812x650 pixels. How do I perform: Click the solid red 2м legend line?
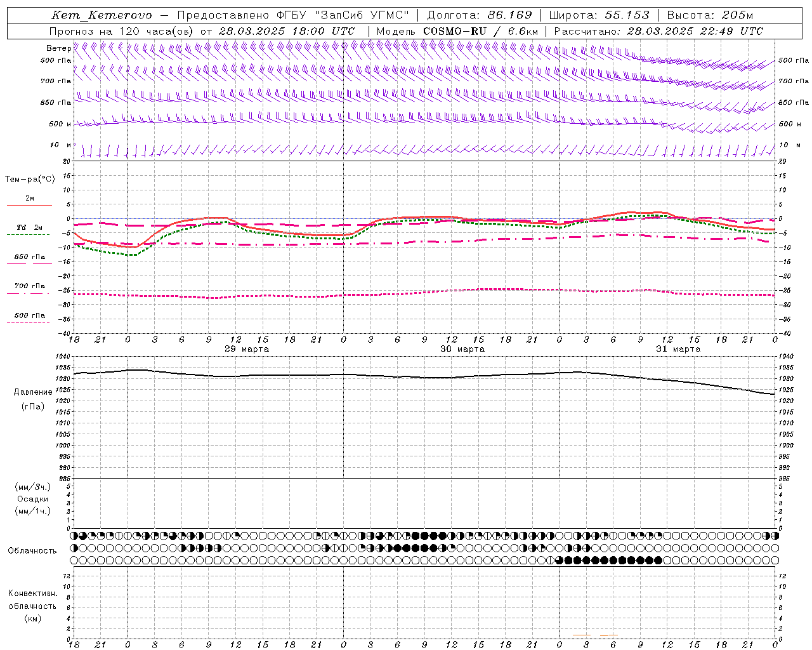pos(29,205)
